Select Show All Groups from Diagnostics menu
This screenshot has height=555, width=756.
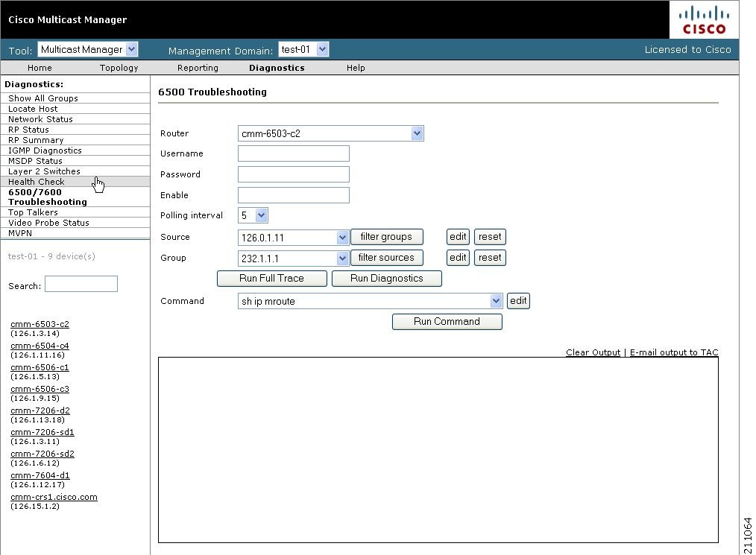pos(45,98)
